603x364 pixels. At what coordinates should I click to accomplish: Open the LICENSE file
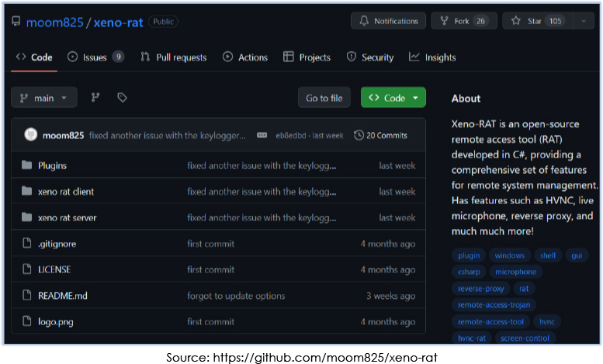click(x=54, y=270)
